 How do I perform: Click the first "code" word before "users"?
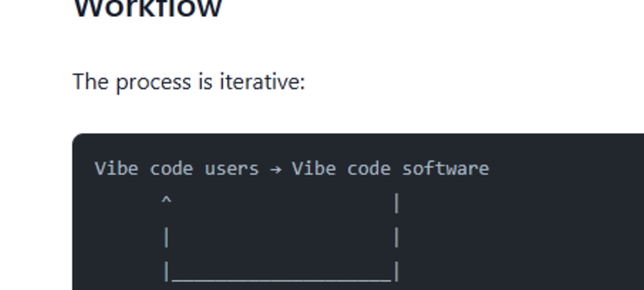(x=171, y=169)
